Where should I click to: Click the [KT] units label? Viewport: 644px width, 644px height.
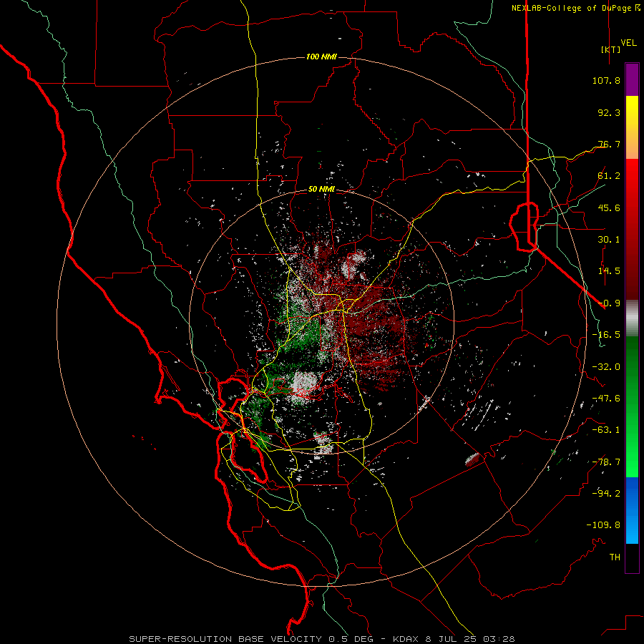click(611, 49)
